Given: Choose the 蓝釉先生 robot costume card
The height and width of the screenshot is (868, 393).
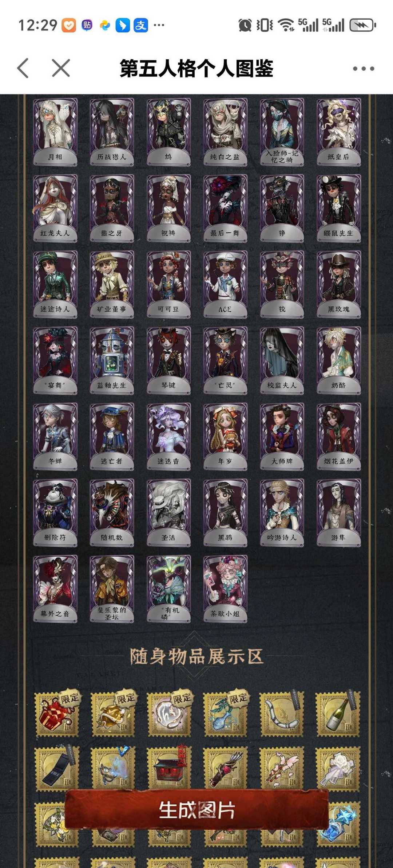Looking at the screenshot, I should point(112,360).
